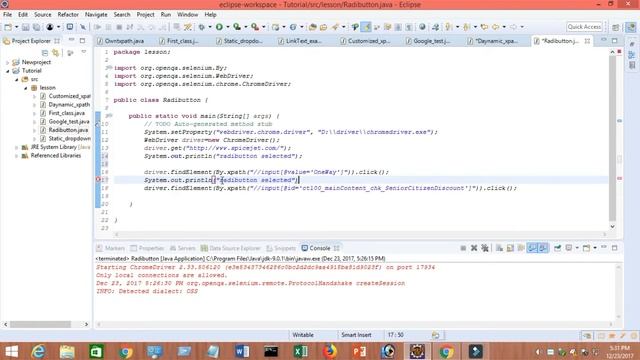The width and height of the screenshot is (640, 360).
Task: Click the External Tools run icon
Action: coord(255,27)
